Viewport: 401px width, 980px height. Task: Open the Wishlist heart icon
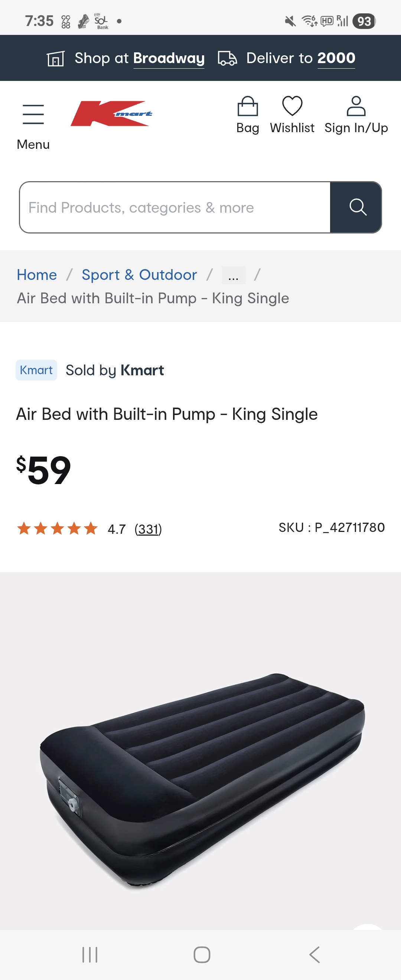(x=292, y=107)
